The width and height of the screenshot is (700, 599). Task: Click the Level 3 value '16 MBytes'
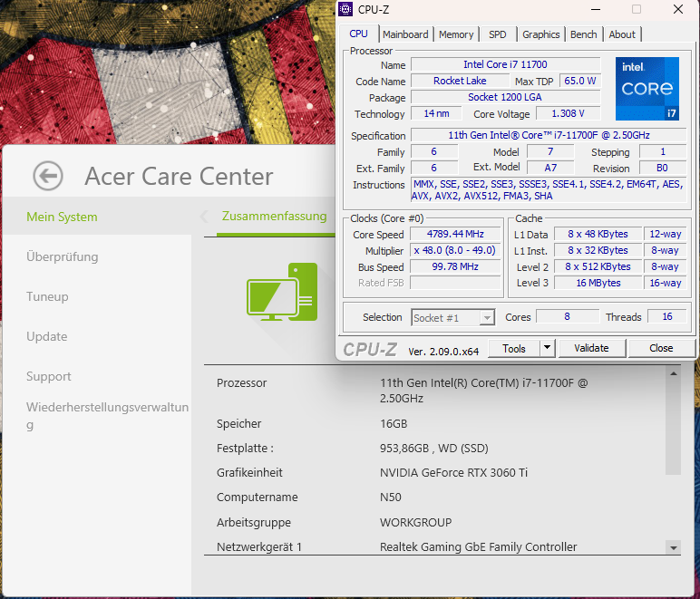(598, 283)
